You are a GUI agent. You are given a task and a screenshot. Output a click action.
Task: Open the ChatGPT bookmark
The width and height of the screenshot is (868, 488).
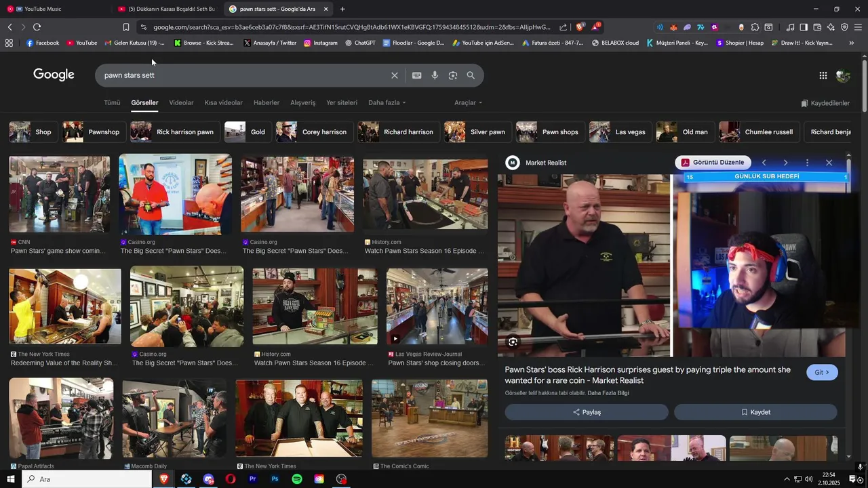click(x=360, y=43)
